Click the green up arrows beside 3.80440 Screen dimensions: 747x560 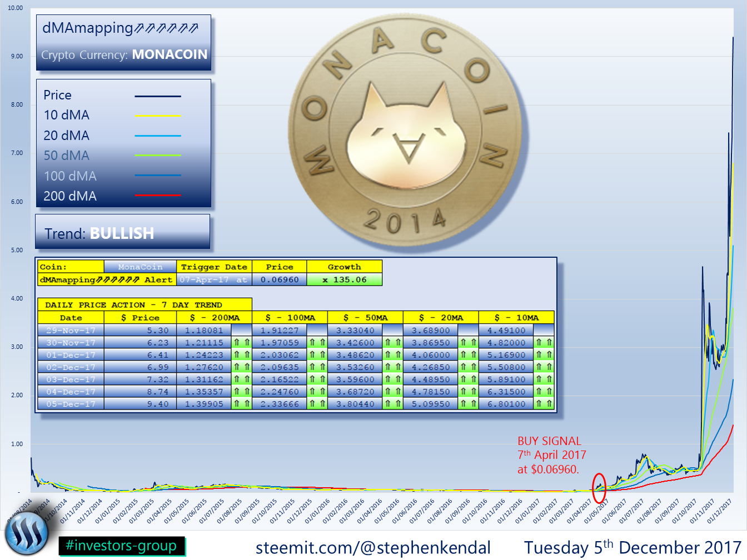tap(392, 404)
